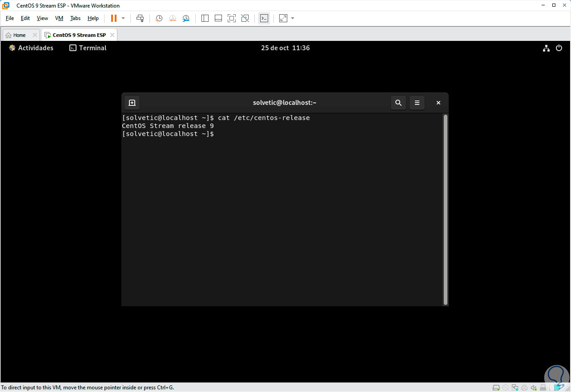
Task: Pause the virtual machine from the toolbar
Action: tap(113, 18)
